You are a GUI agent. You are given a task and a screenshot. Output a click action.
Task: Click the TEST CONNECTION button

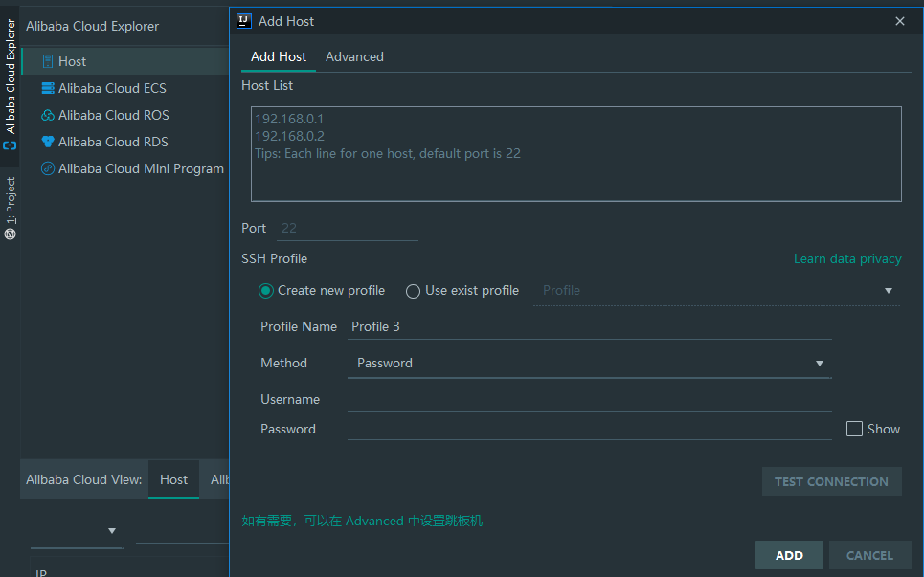click(831, 481)
